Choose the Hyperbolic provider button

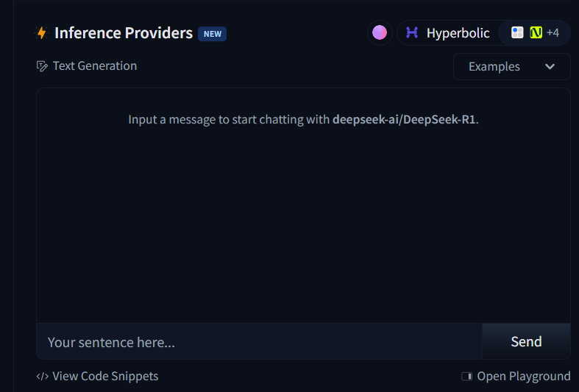(448, 33)
